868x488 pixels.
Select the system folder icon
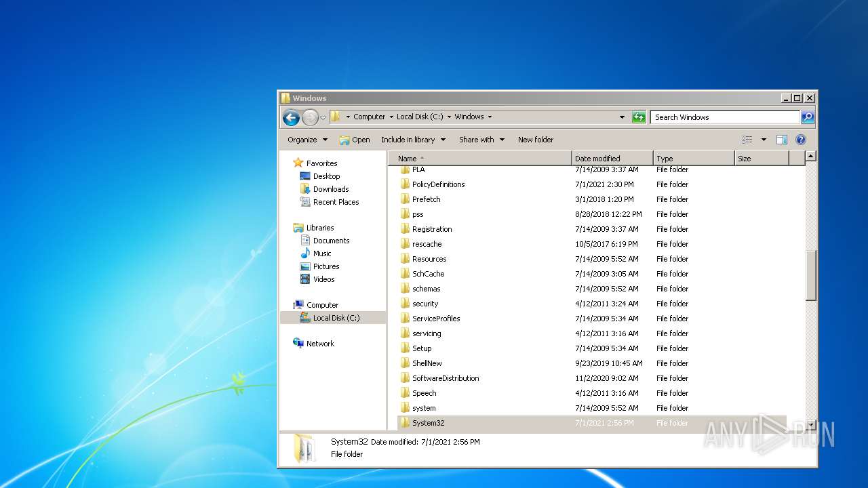tap(405, 408)
